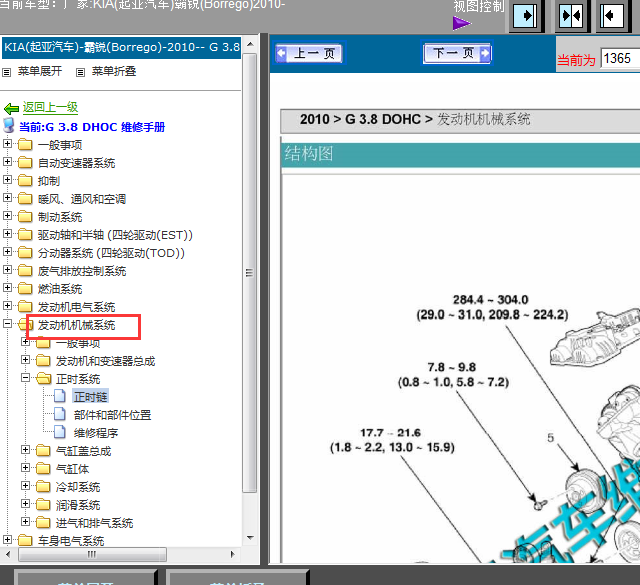Select 气缸盖总成 folder label
The width and height of the screenshot is (640, 585).
(x=83, y=451)
